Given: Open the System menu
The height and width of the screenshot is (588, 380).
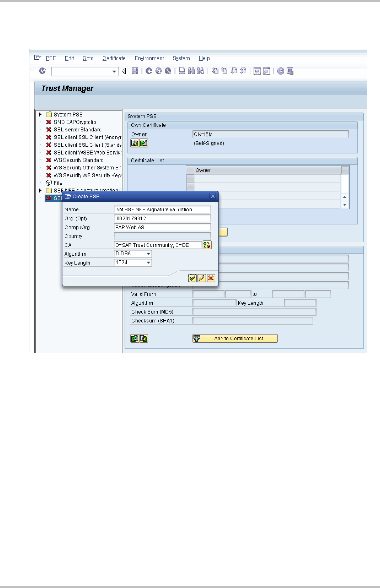Looking at the screenshot, I should click(181, 58).
